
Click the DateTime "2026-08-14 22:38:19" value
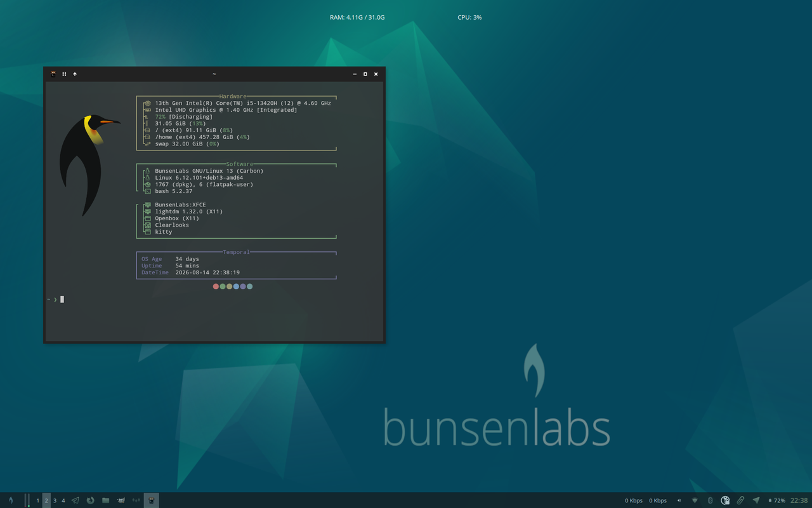(x=207, y=272)
